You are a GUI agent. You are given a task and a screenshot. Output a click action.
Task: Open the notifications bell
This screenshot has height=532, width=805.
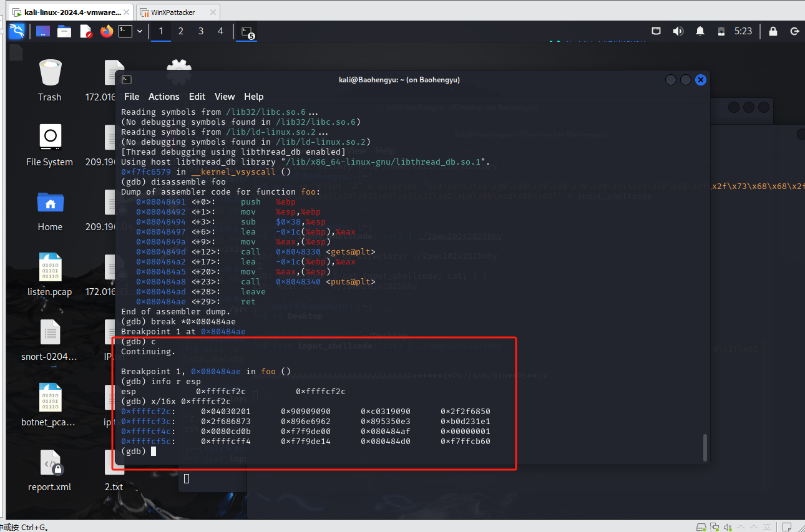pos(700,31)
